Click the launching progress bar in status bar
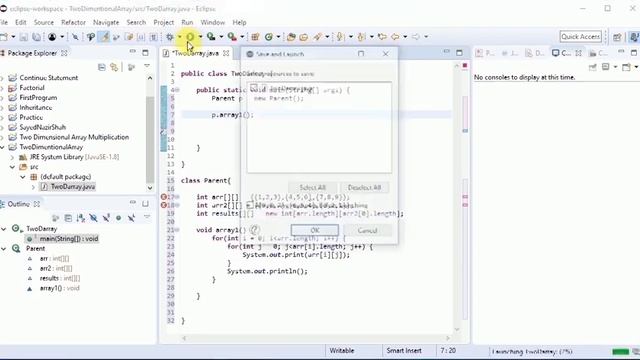 pos(620,351)
